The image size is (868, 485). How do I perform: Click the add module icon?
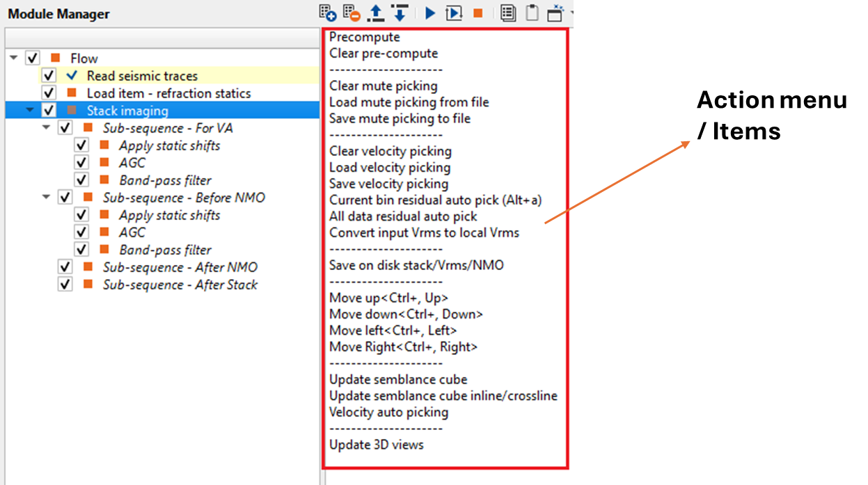coord(327,13)
